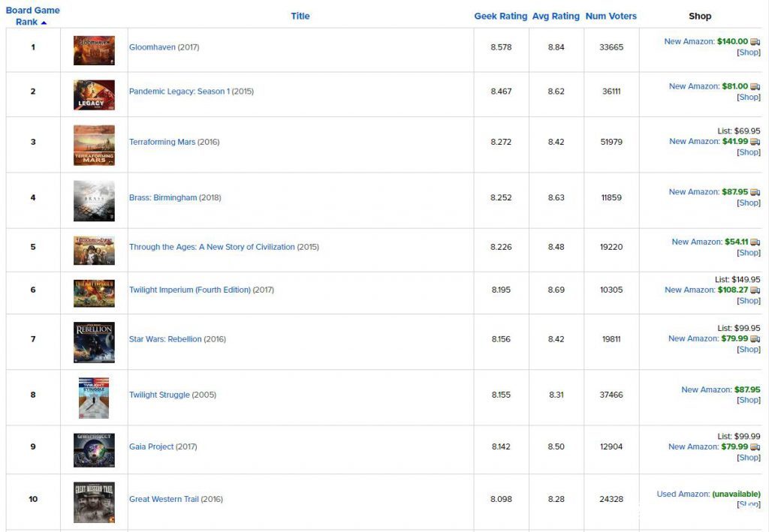This screenshot has height=532, width=769.
Task: Click the truck icon beside Gaia Project's $79.99 price
Action: pyautogui.click(x=755, y=447)
